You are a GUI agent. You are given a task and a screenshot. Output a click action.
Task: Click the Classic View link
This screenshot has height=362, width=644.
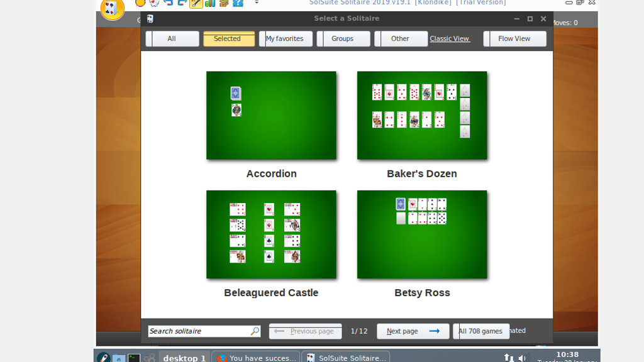449,39
